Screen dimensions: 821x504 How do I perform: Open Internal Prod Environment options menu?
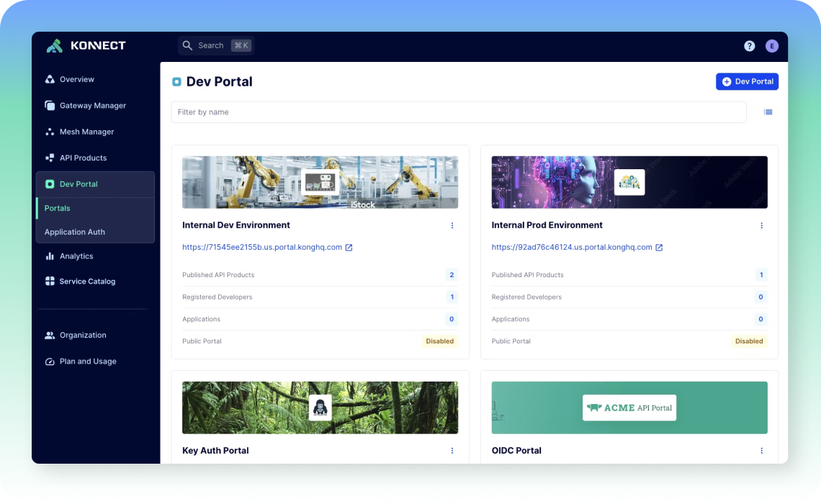coord(761,225)
